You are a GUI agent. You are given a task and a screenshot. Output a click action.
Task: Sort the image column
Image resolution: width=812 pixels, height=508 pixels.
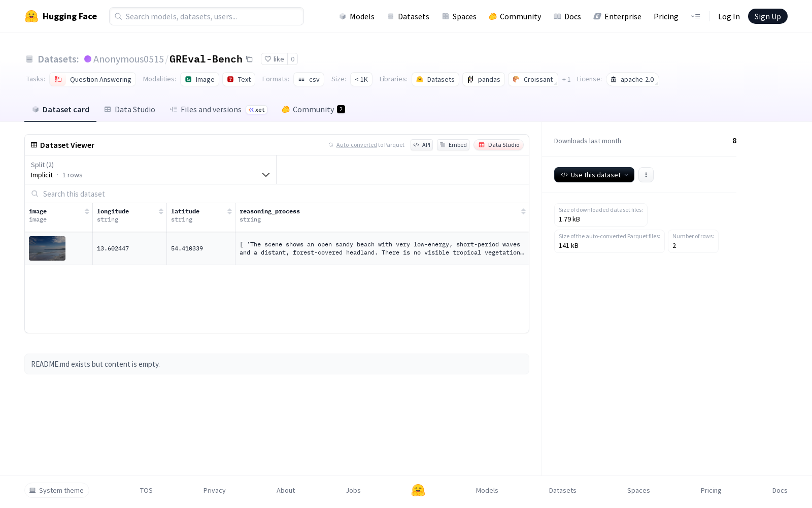click(x=87, y=211)
